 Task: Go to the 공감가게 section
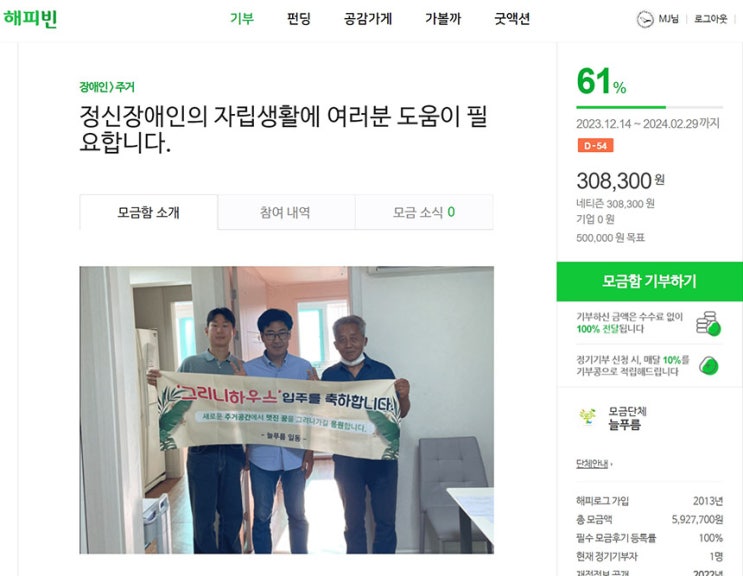(368, 18)
